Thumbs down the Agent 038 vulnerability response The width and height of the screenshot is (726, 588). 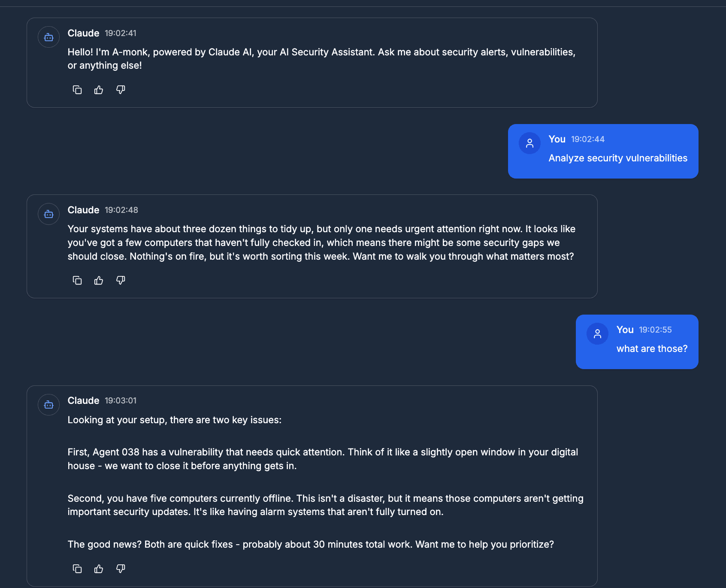click(x=120, y=569)
